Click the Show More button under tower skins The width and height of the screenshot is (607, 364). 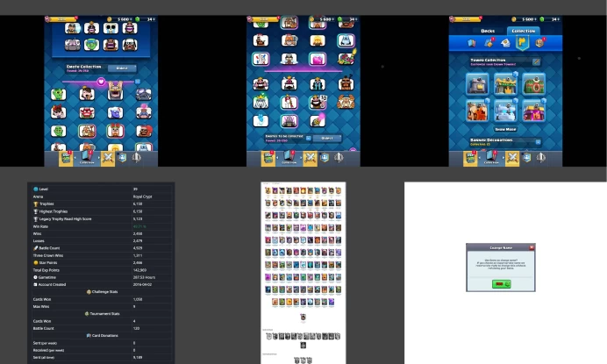(505, 129)
